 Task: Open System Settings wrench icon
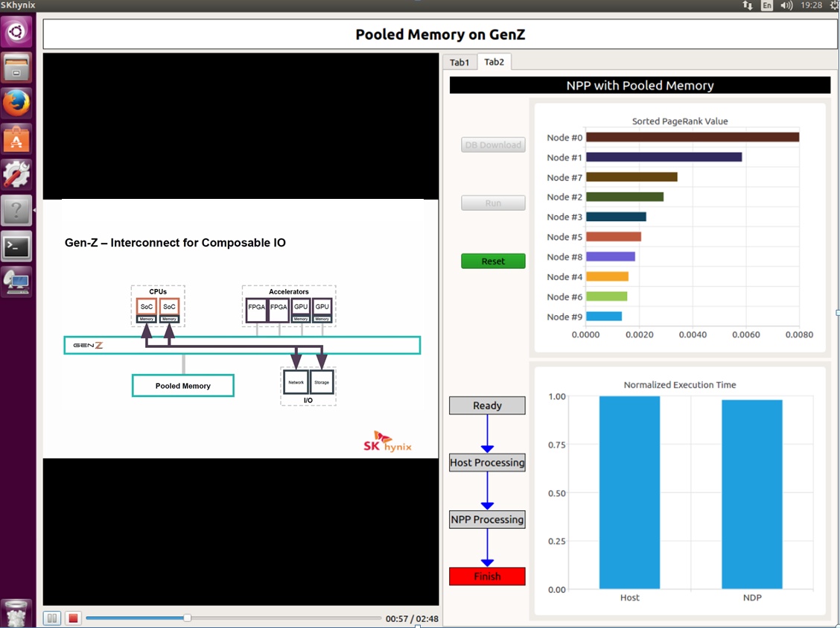coord(16,174)
